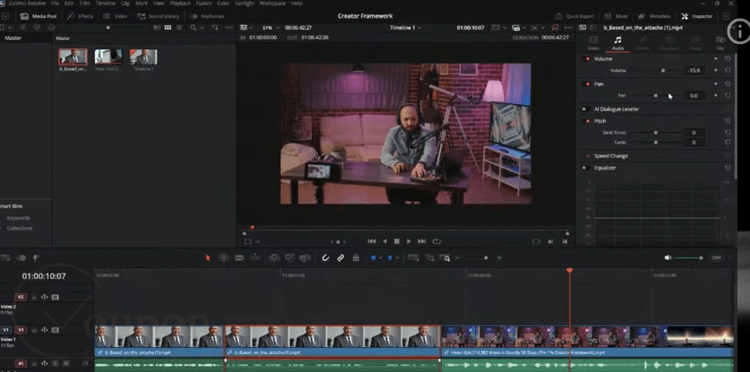The image size is (750, 372).
Task: Switch to the File inspector tab
Action: tap(720, 43)
